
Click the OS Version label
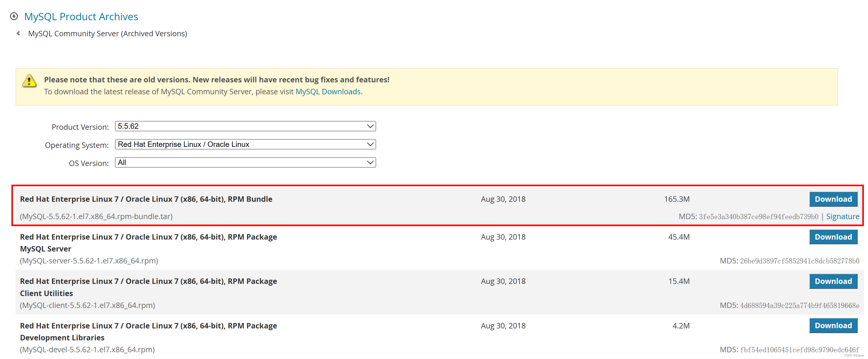(x=89, y=163)
